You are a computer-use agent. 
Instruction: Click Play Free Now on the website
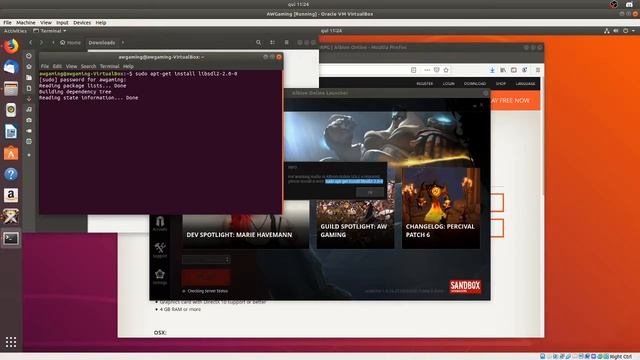(515, 100)
